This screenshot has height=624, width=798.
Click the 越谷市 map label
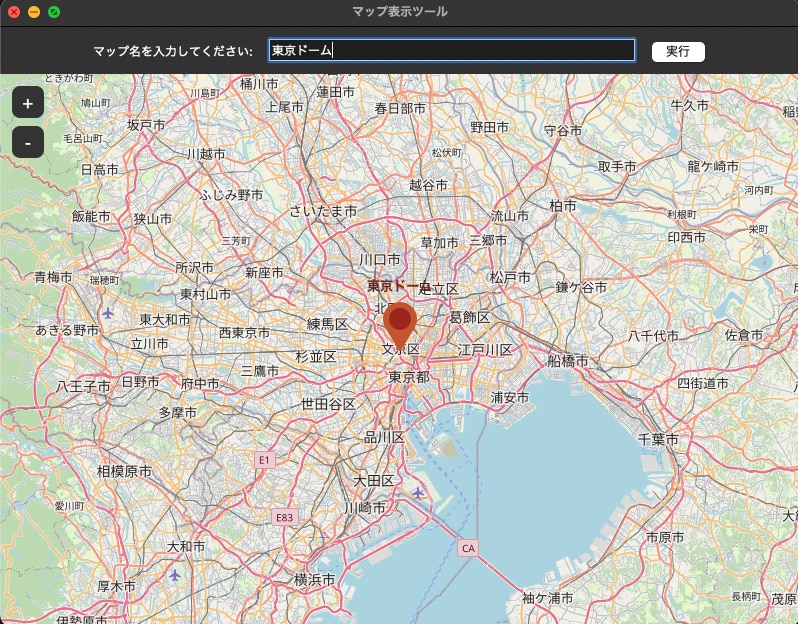pyautogui.click(x=429, y=185)
